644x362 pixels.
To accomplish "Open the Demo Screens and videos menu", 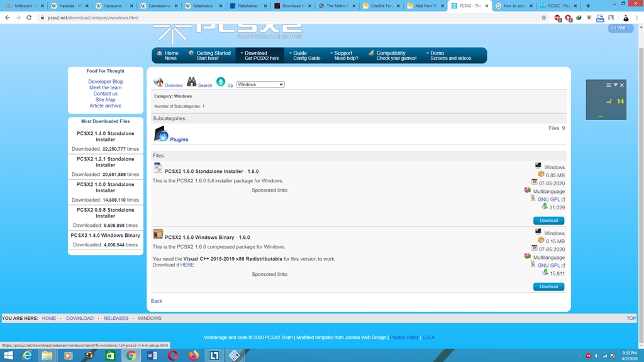I will point(448,55).
